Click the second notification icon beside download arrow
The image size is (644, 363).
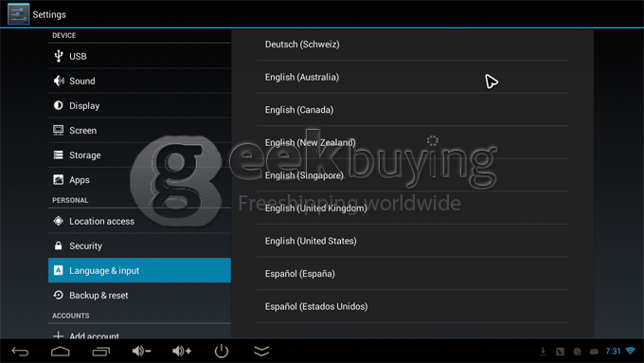pyautogui.click(x=560, y=352)
